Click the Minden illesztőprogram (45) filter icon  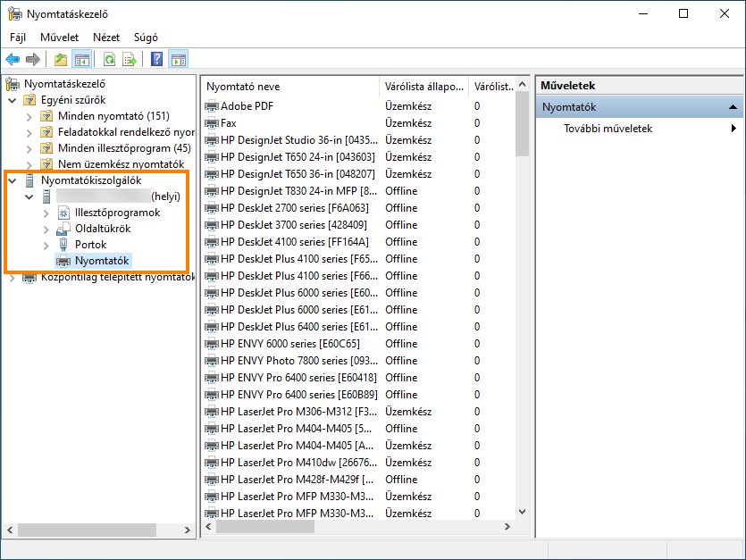click(x=46, y=148)
